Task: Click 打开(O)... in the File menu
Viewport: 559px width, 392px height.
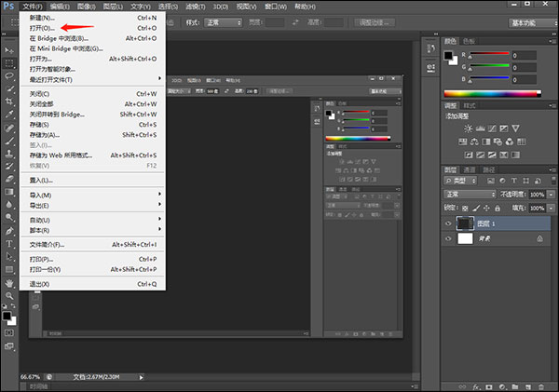Action: click(42, 28)
